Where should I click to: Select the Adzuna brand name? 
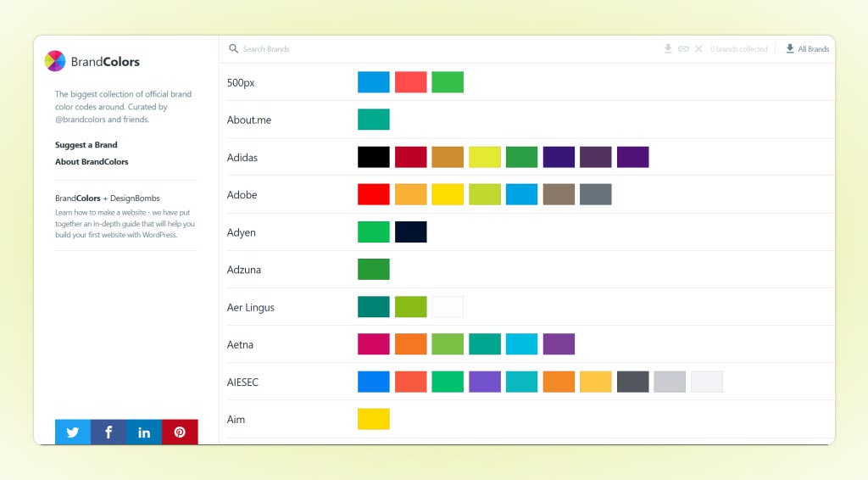point(243,270)
